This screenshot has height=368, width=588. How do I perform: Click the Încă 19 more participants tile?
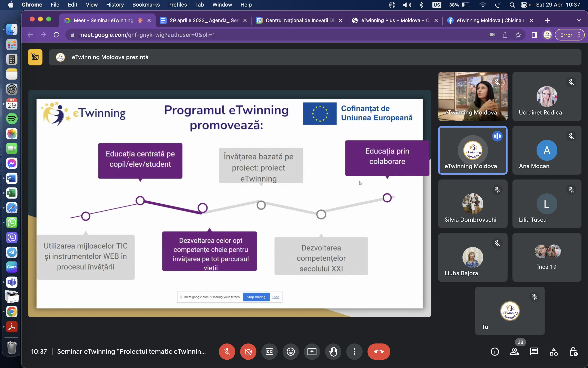[547, 257]
